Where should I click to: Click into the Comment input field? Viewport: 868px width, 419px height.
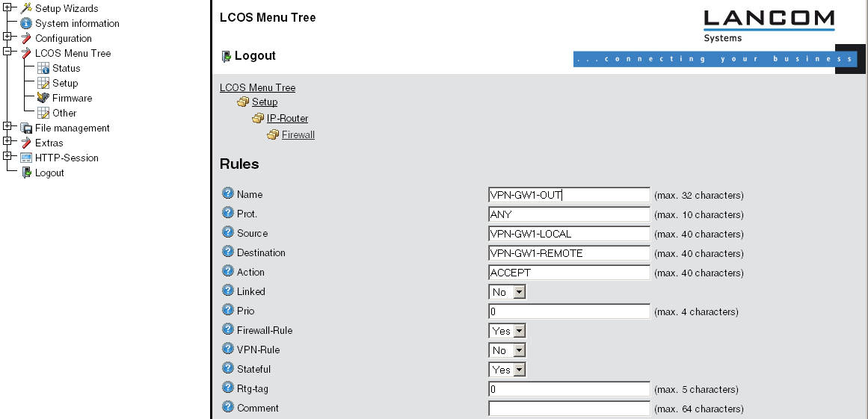coord(569,409)
